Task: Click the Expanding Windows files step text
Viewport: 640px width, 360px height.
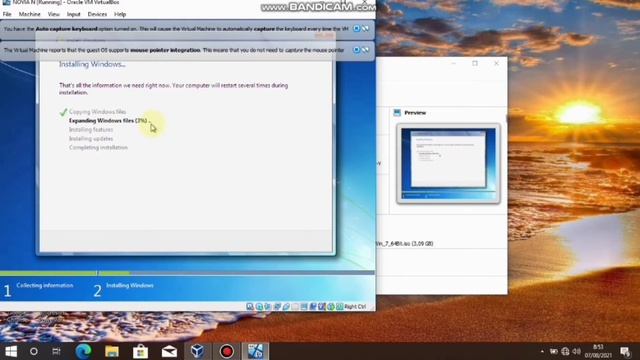Action: coord(108,121)
